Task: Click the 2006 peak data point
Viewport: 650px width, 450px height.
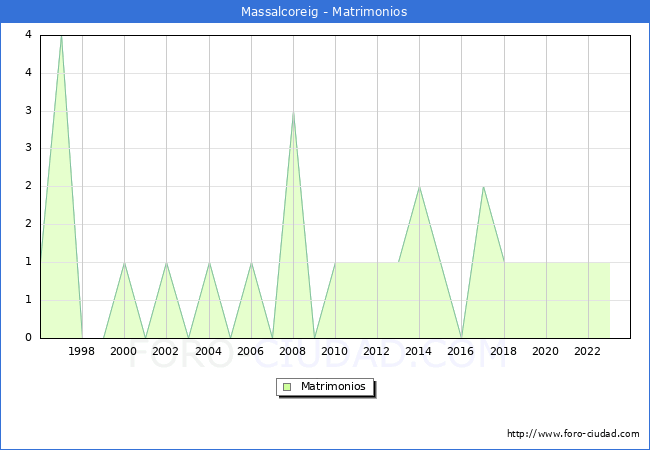Action: 251,263
